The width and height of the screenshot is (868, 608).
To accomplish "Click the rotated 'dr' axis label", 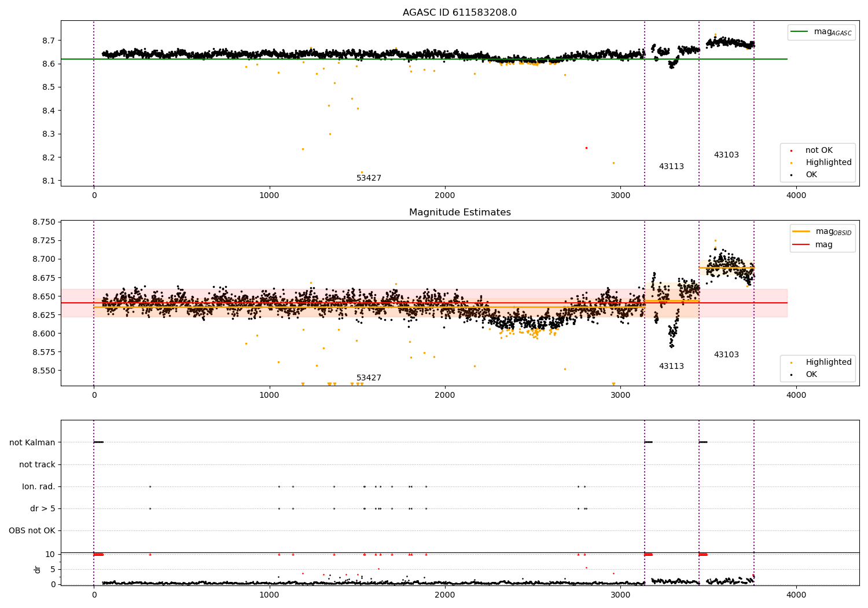I will 38,570.
